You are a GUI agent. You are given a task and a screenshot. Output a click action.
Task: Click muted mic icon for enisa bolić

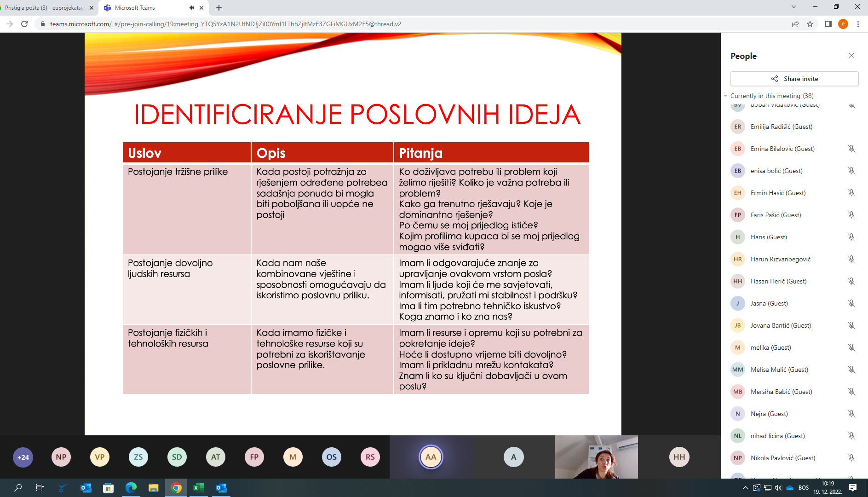point(851,171)
